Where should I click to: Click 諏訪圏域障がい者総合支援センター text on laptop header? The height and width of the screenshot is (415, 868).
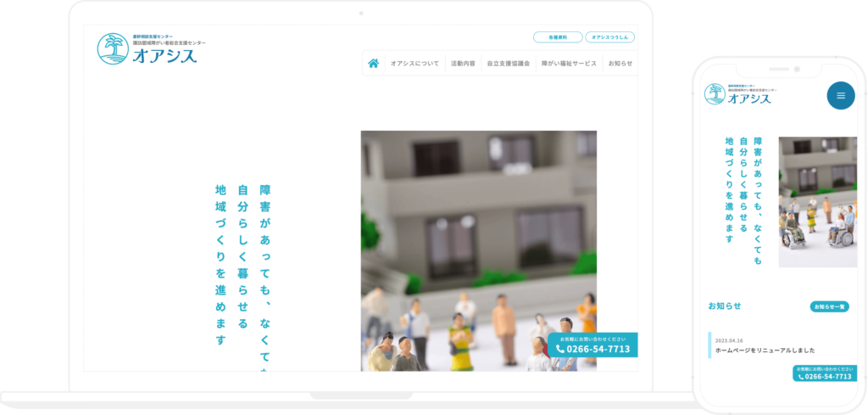point(169,42)
